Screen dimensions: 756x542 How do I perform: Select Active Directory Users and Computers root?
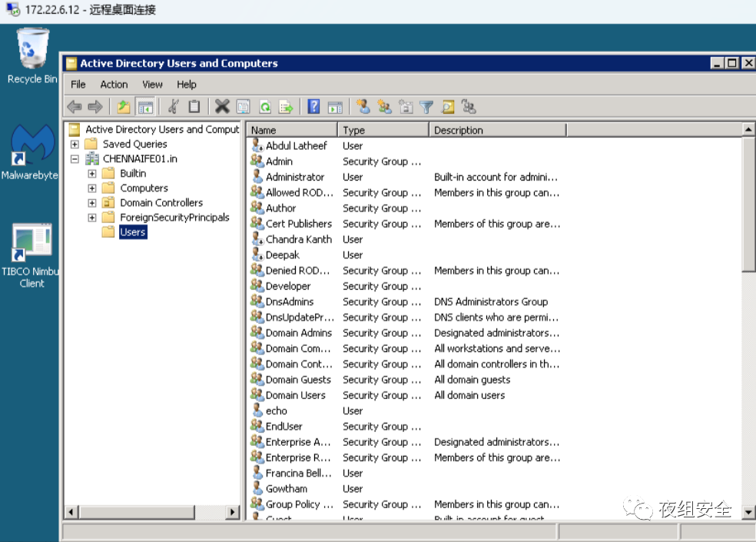click(x=162, y=129)
